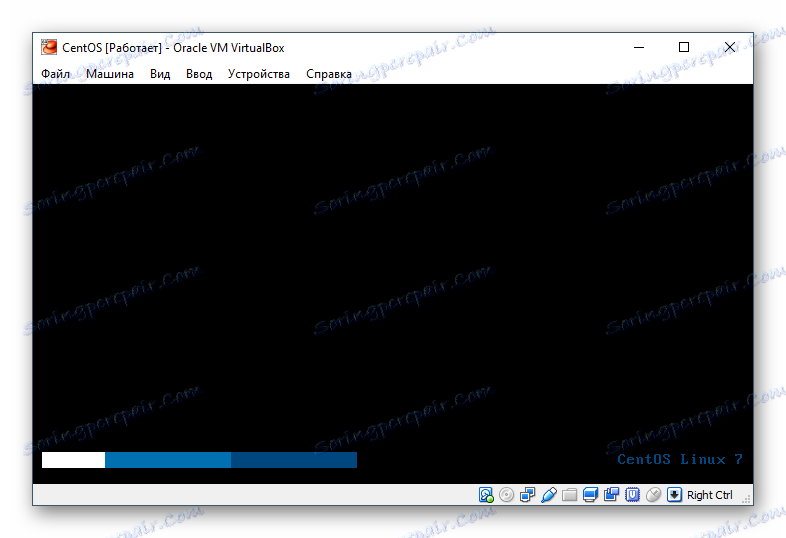This screenshot has height=538, width=786.
Task: Click the display monitor status icon
Action: click(591, 495)
